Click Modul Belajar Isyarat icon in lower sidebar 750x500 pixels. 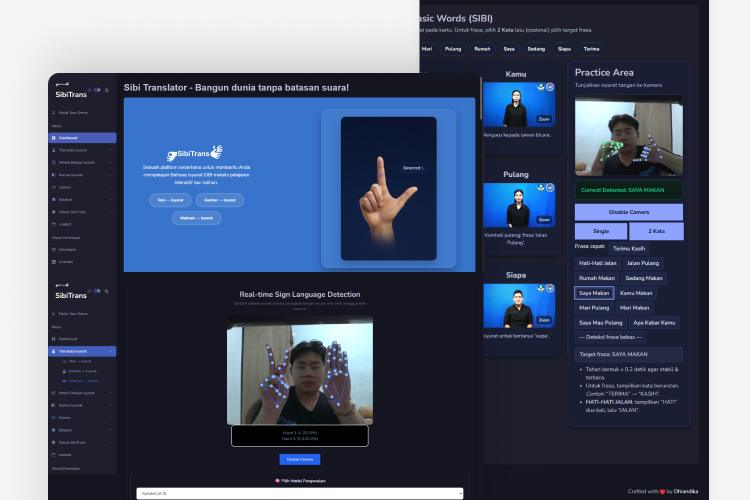[54, 393]
